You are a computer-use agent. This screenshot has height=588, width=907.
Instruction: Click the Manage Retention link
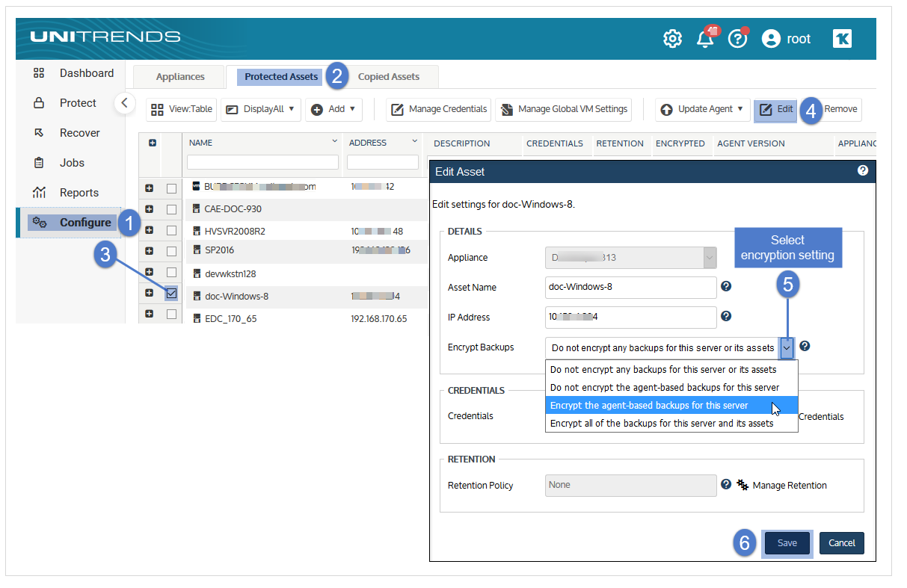pyautogui.click(x=782, y=485)
